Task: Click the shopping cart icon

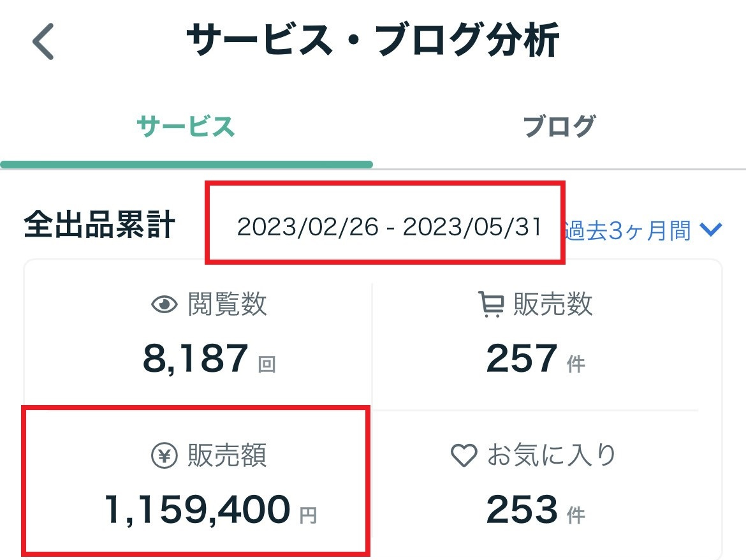Action: coord(490,305)
